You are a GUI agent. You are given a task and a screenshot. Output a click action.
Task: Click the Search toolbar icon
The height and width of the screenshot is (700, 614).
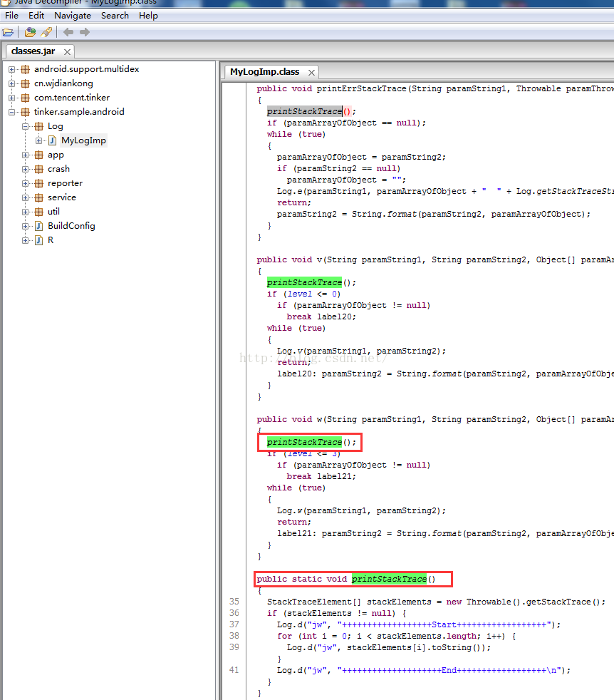coord(46,32)
